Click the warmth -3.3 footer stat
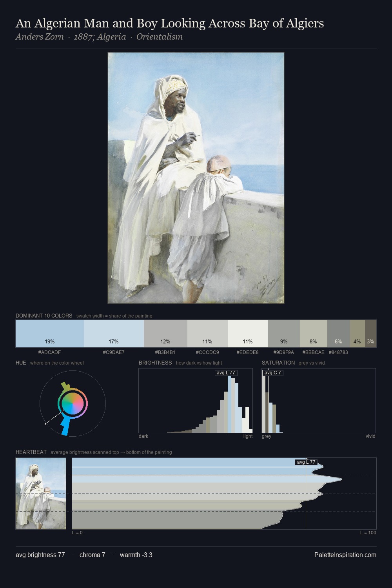 click(x=136, y=555)
